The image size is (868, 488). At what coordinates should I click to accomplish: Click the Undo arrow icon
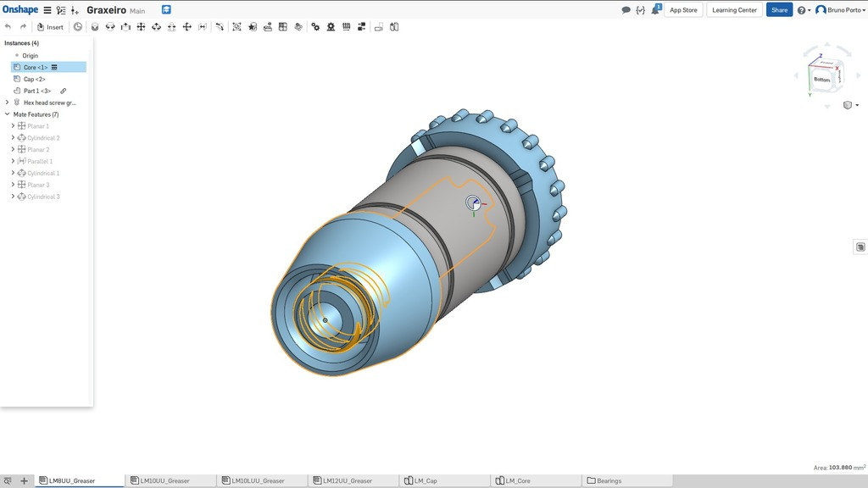(8, 26)
